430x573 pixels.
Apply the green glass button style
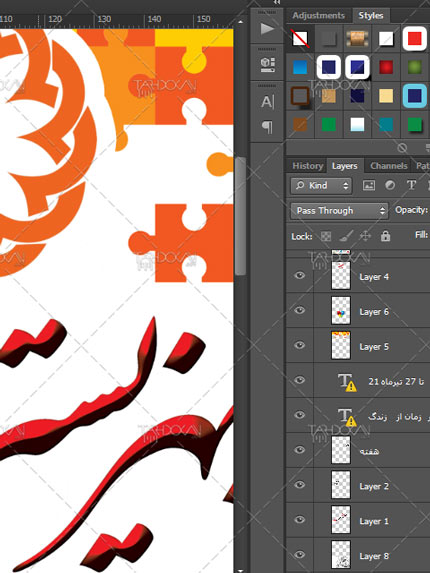click(x=415, y=67)
